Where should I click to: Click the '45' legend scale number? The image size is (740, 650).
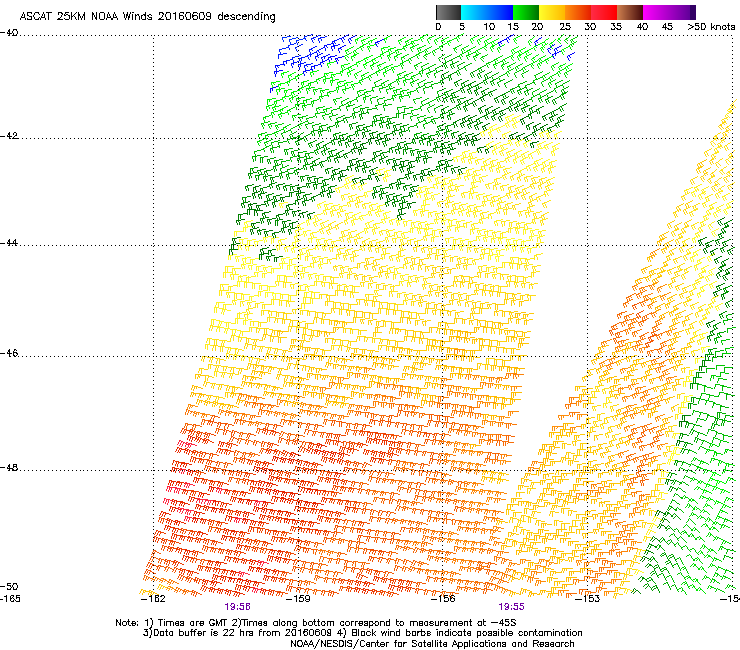coord(667,27)
